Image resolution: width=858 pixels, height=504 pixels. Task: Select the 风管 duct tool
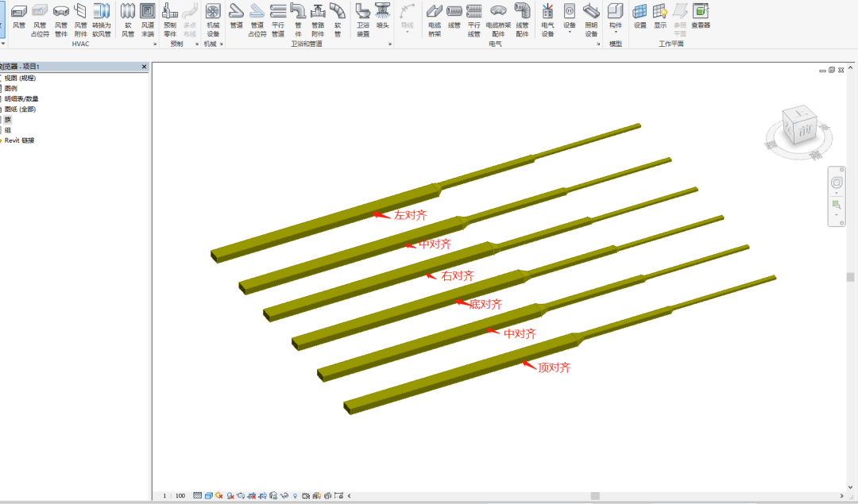pyautogui.click(x=19, y=17)
